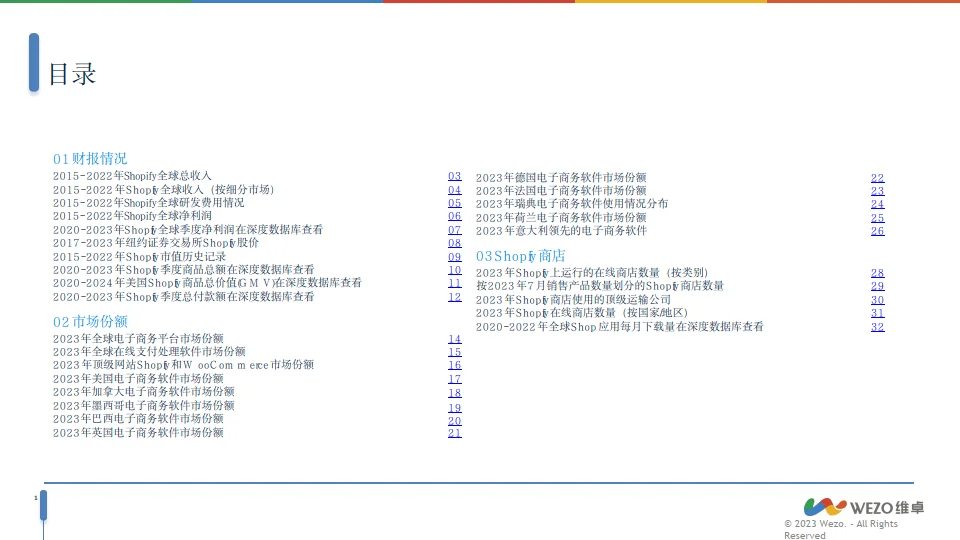Open page link 22 for 德国电子商务软件
Viewport: 960px width, 540px height.
coord(877,178)
